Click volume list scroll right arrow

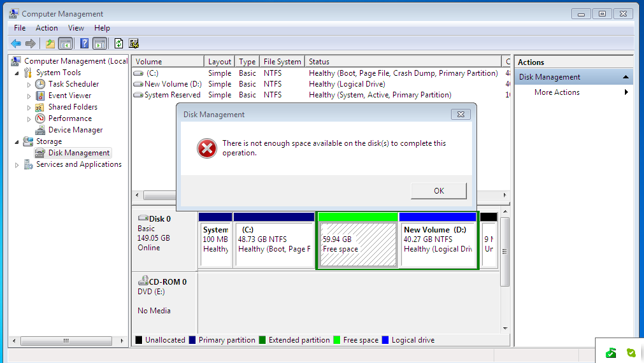point(504,195)
